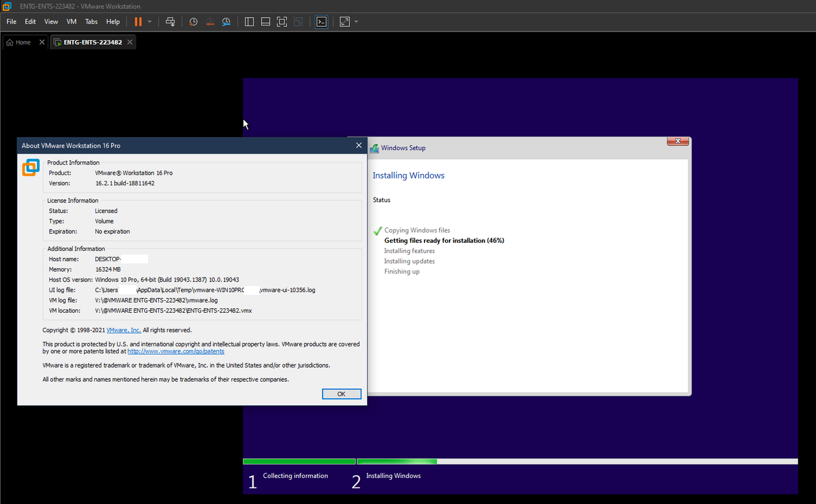Close the About VMware Workstation dialog
Screen dimensions: 816x504
click(x=358, y=145)
